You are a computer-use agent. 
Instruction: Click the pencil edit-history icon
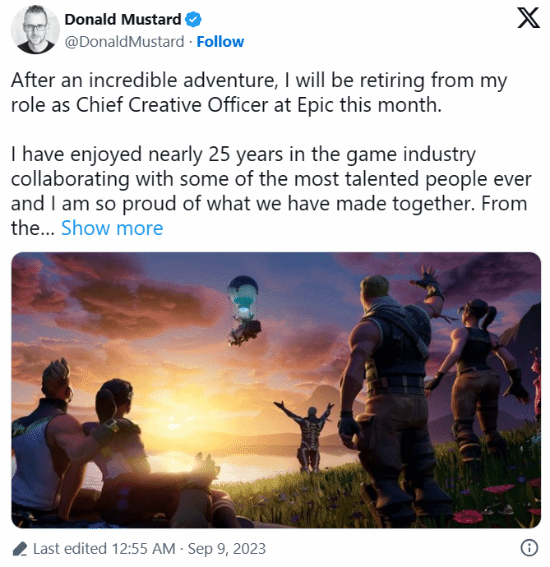coord(20,549)
